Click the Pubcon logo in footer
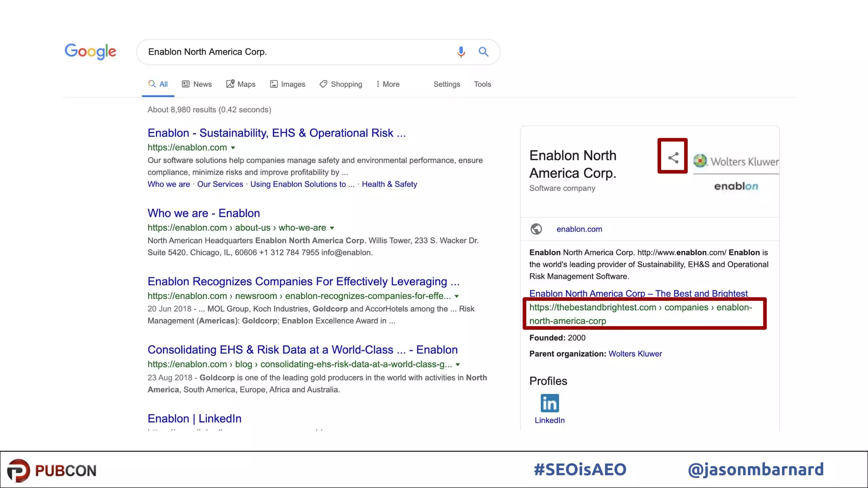The width and height of the screenshot is (868, 488). click(52, 470)
